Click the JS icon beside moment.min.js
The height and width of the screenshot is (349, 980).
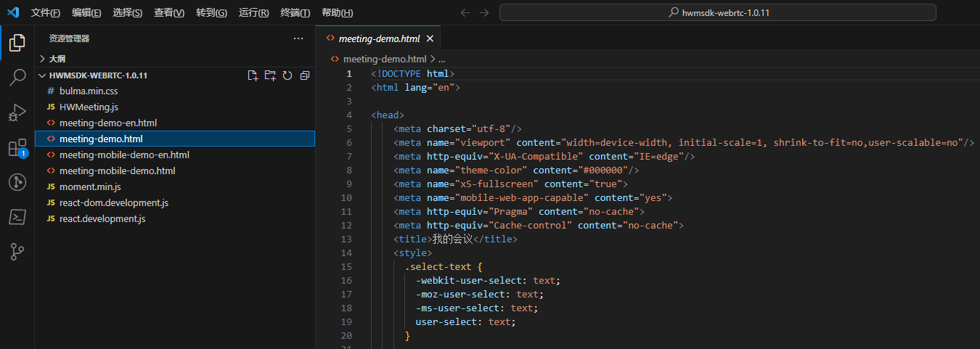[51, 187]
